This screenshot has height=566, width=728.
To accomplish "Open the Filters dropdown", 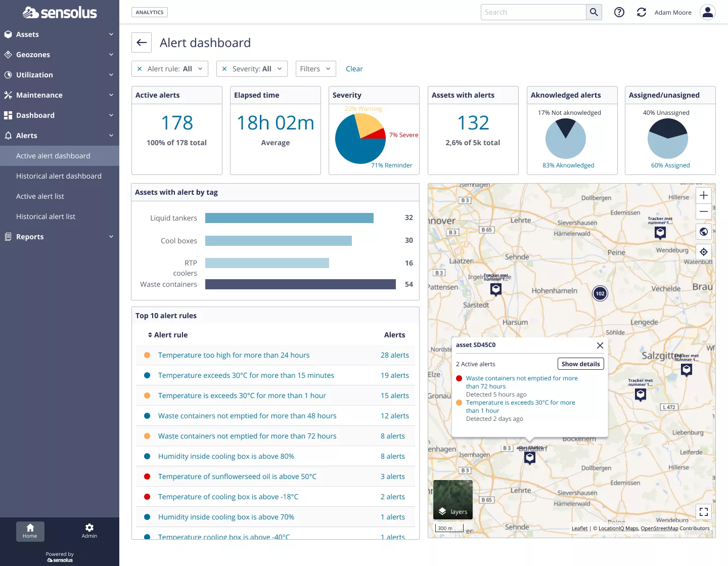I will (315, 69).
